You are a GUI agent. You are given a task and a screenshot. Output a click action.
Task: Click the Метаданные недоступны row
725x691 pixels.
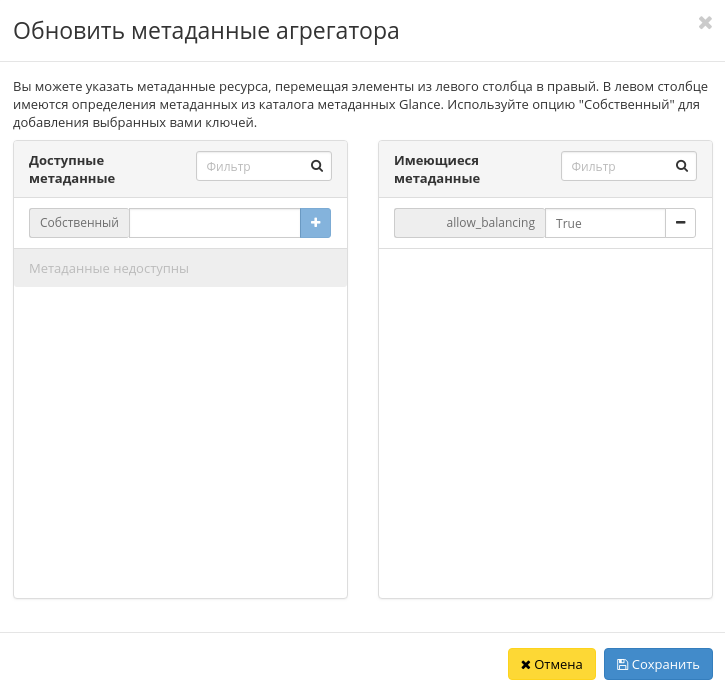pyautogui.click(x=180, y=268)
